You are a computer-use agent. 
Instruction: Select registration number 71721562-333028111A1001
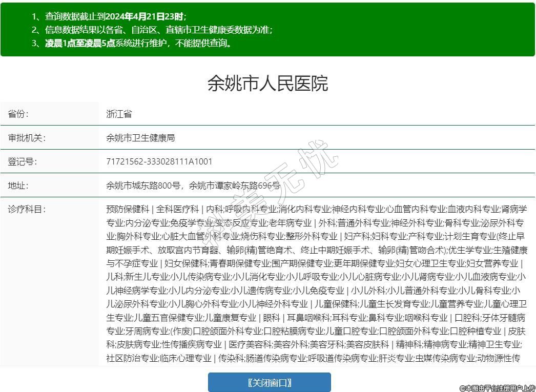(159, 162)
